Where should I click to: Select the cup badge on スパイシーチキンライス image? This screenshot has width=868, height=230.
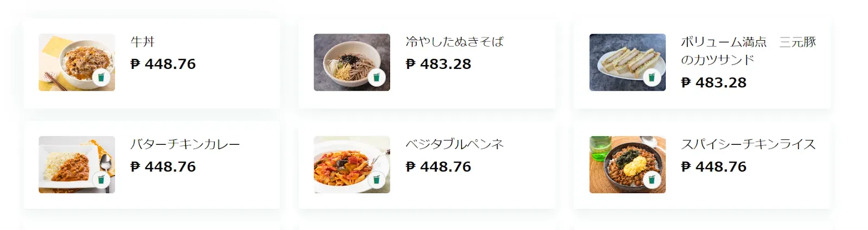652,180
